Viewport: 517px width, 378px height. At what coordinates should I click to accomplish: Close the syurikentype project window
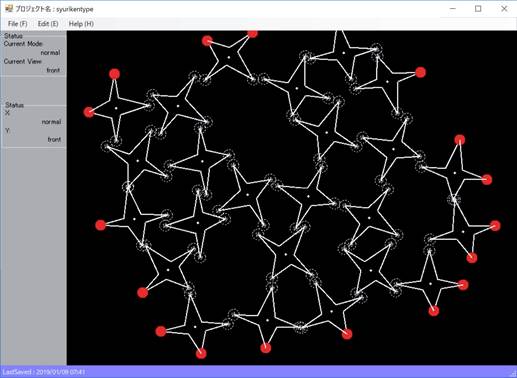(x=504, y=9)
